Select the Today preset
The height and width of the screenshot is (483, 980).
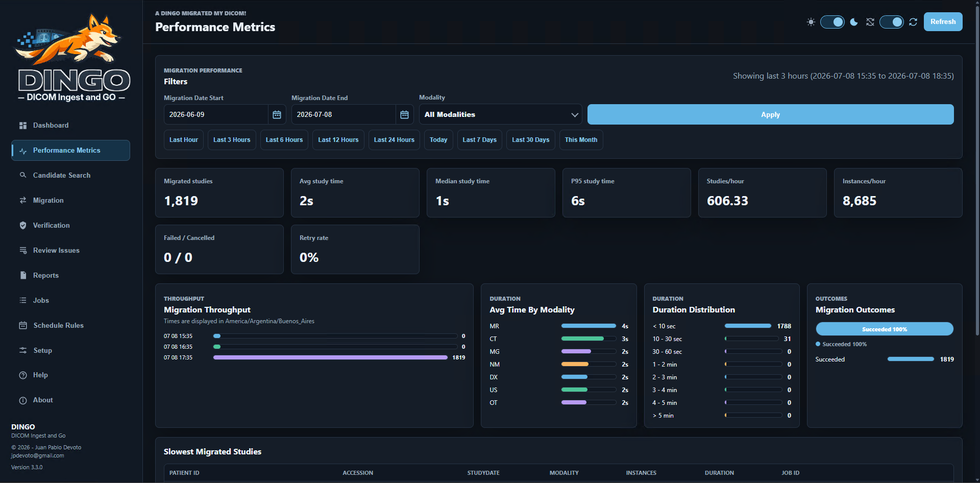[x=438, y=140]
